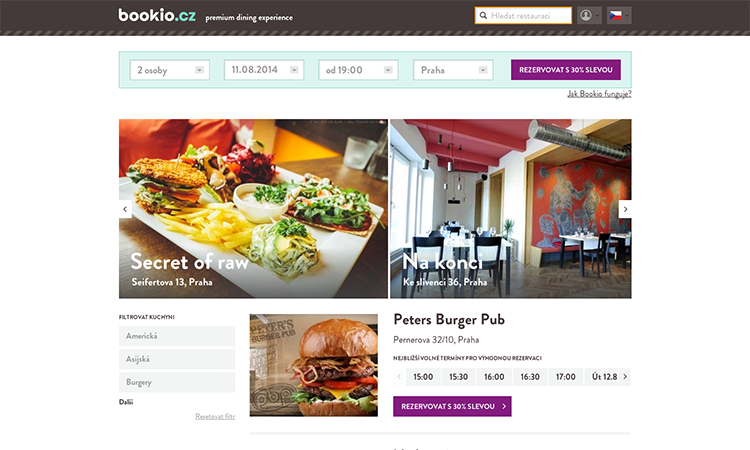This screenshot has width=750, height=450.
Task: Open the Jak Bookio funguje? link
Action: [x=599, y=94]
